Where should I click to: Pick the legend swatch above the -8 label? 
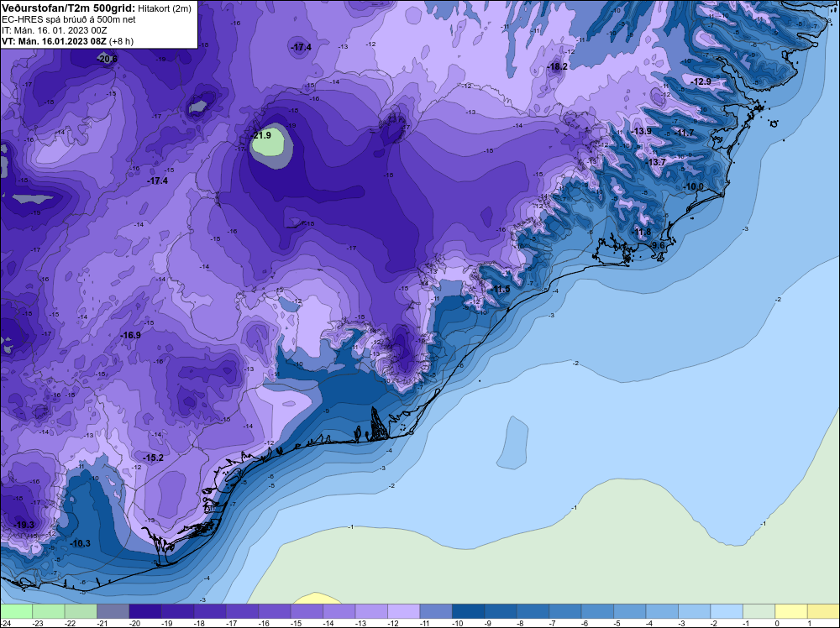(x=533, y=611)
